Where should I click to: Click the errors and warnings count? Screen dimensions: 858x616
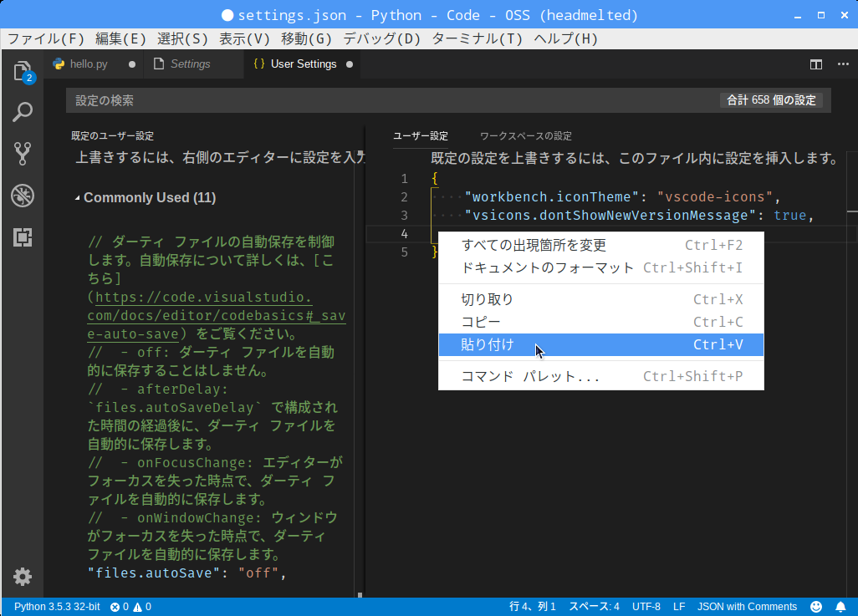(130, 607)
